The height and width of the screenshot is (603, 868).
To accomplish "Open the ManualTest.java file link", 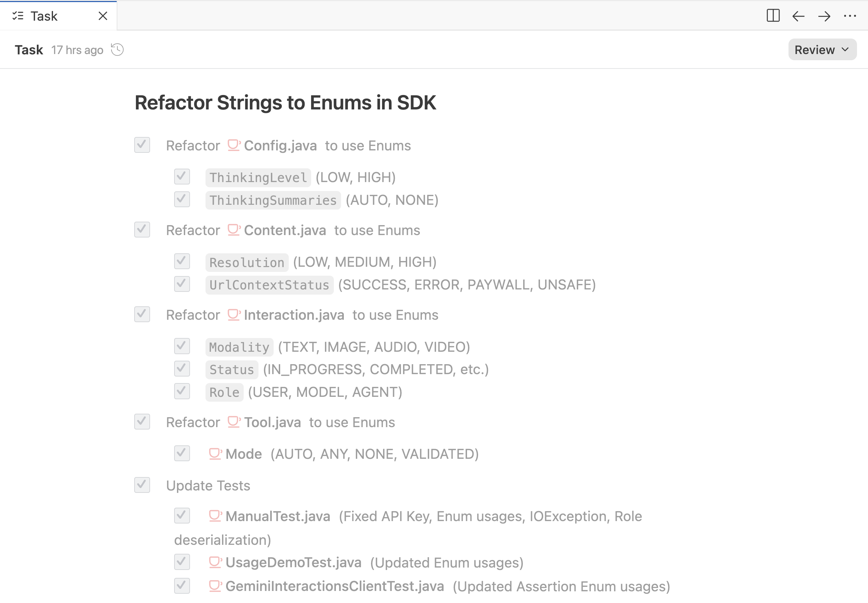I will click(278, 516).
